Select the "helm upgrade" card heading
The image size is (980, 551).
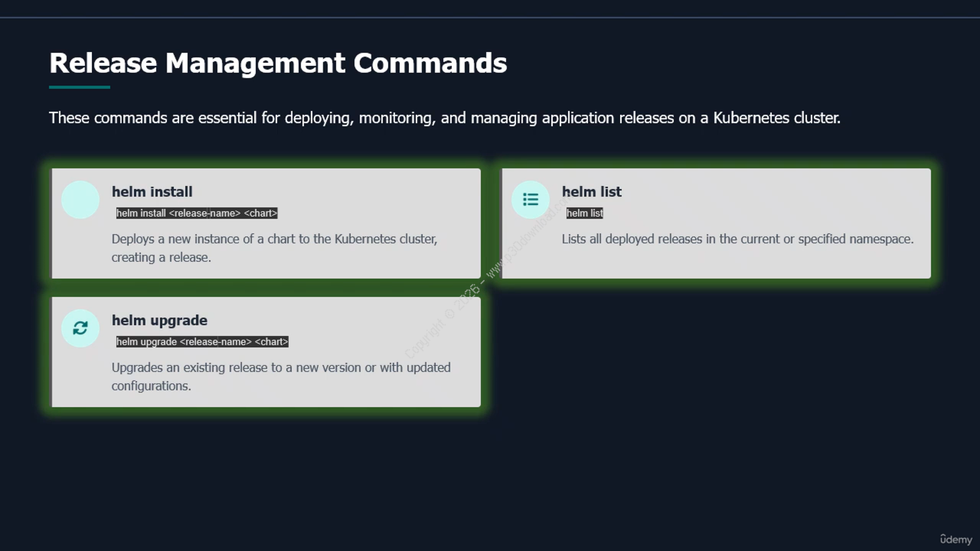[x=159, y=321]
